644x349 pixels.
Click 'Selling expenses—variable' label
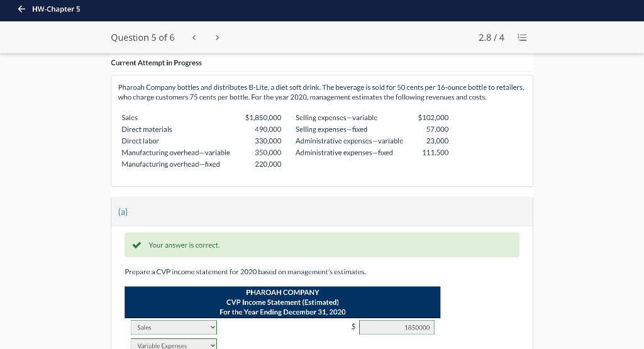(336, 118)
